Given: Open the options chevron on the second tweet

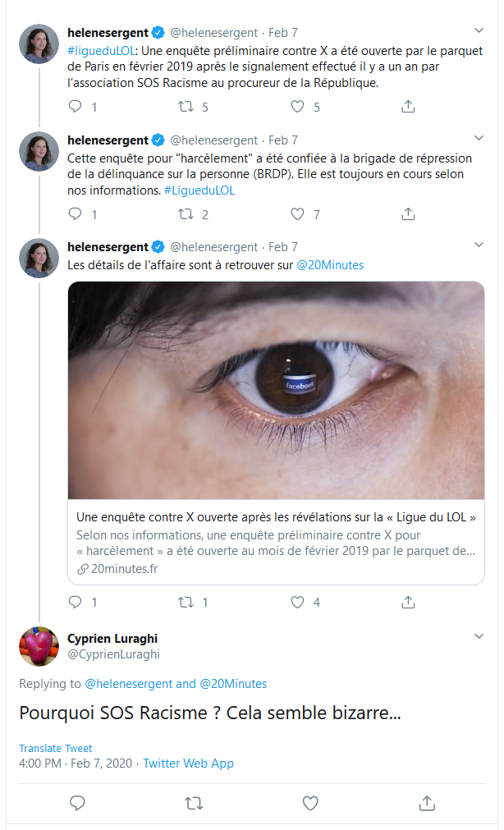Looking at the screenshot, I should pos(479,138).
